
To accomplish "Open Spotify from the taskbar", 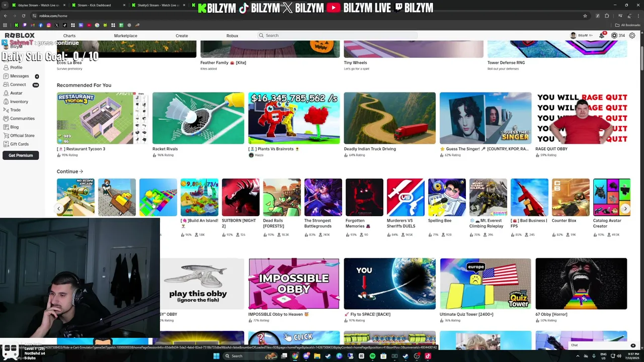I will tap(372, 356).
